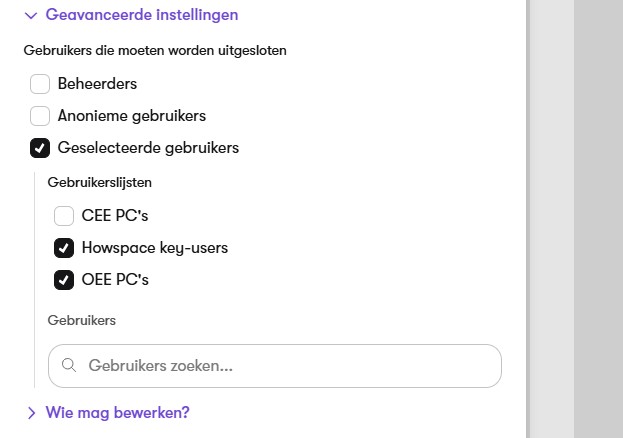The width and height of the screenshot is (623, 438).
Task: Click the magnifying glass search icon
Action: coord(69,365)
